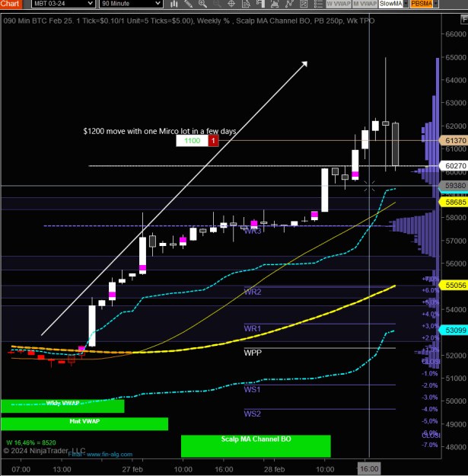Click the WR2 pivot label
This screenshot has height=476, width=468.
coord(253,292)
